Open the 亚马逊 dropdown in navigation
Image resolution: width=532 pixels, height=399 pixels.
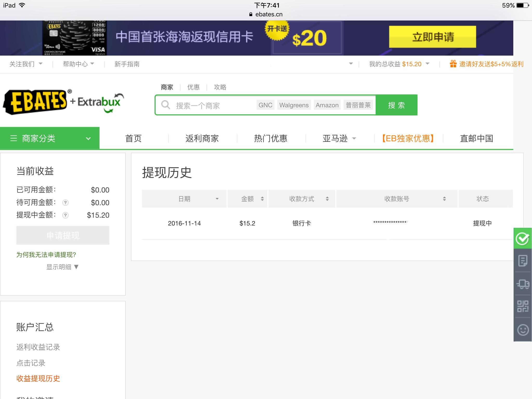[x=340, y=138]
